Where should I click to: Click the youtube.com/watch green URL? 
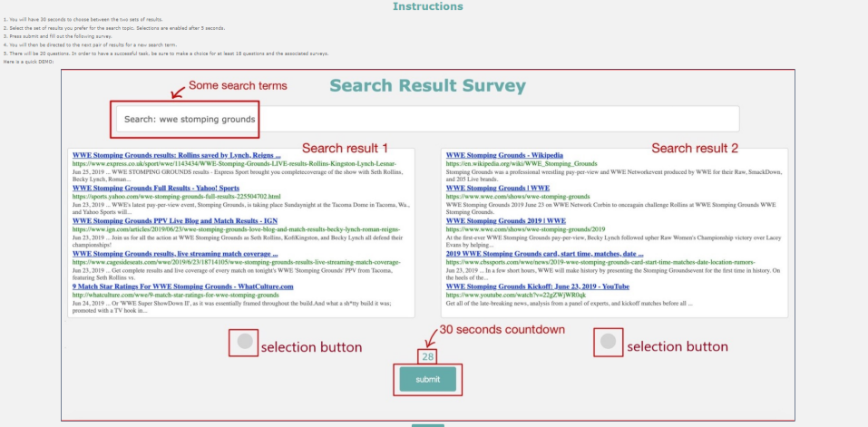pyautogui.click(x=516, y=295)
